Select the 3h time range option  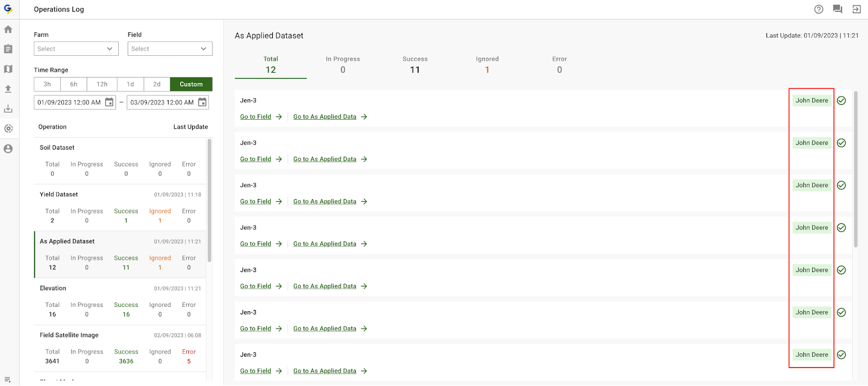47,84
